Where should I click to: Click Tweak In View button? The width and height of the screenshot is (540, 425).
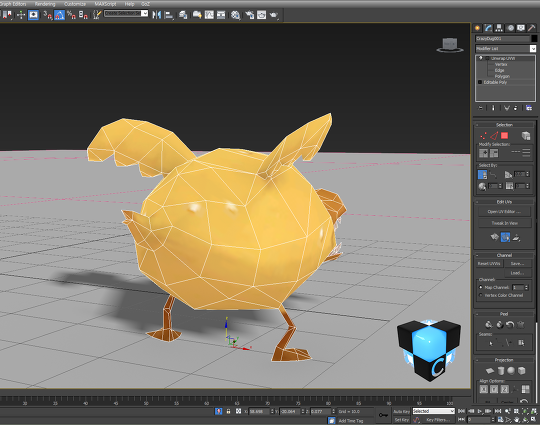coord(505,223)
